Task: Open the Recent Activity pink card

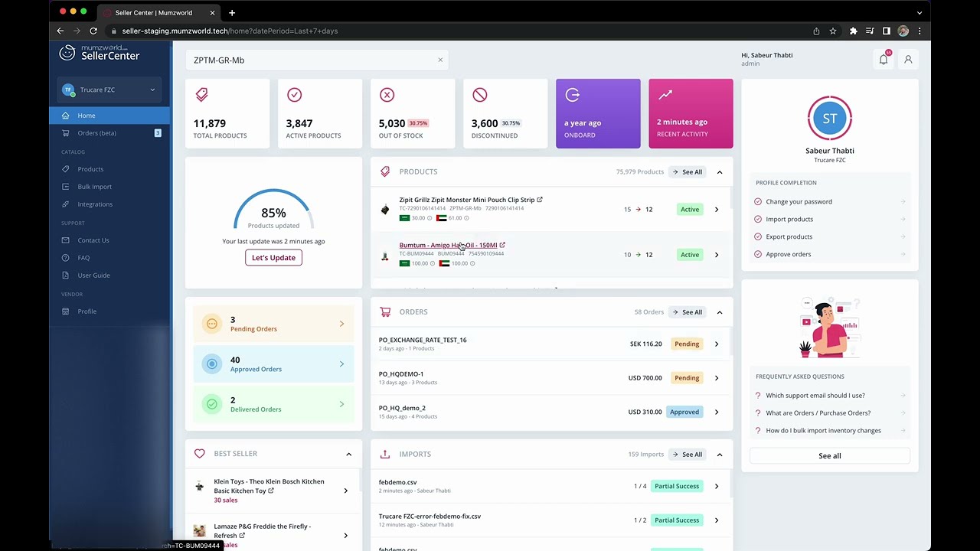Action: [691, 113]
